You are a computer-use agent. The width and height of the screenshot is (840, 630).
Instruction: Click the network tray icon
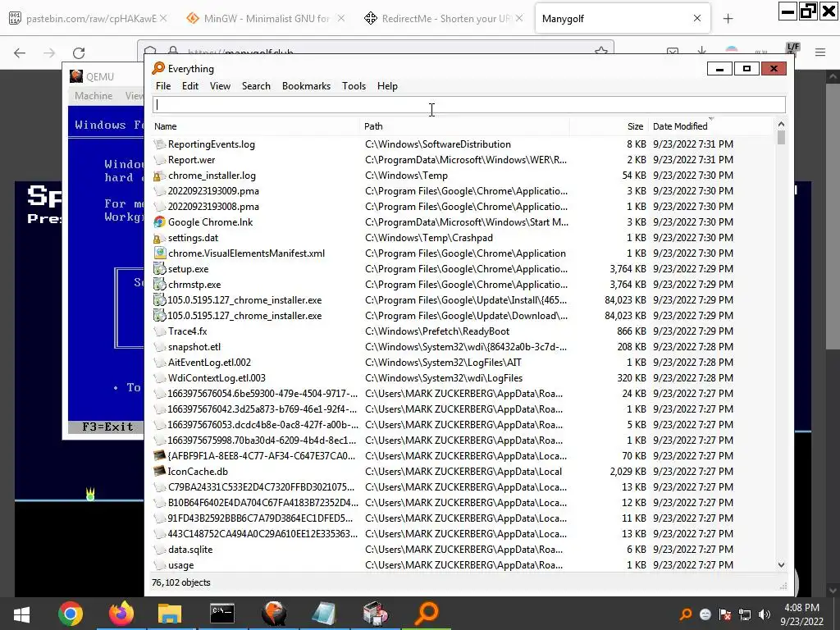(x=745, y=614)
